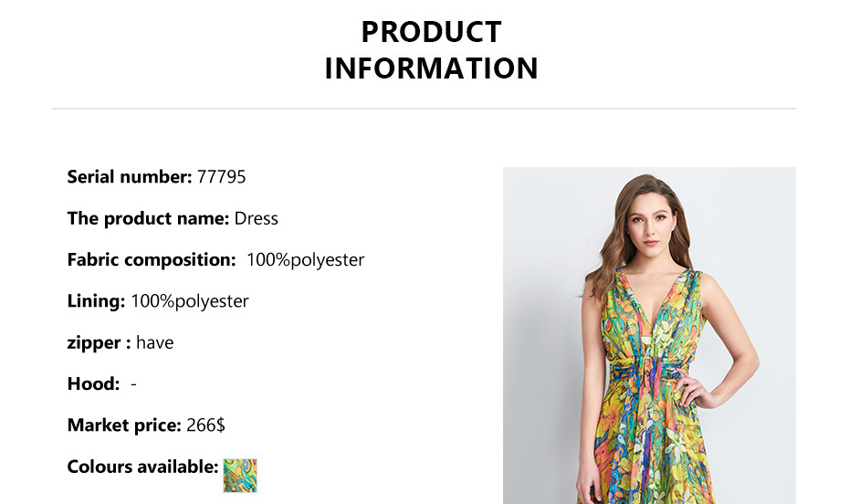
Task: Click the "Market price:" label
Action: pyautogui.click(x=124, y=425)
